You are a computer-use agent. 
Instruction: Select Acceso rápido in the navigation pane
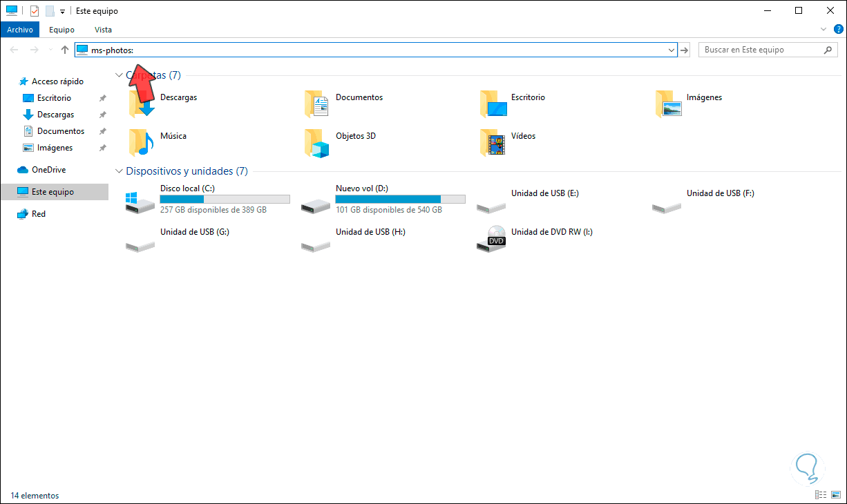57,81
